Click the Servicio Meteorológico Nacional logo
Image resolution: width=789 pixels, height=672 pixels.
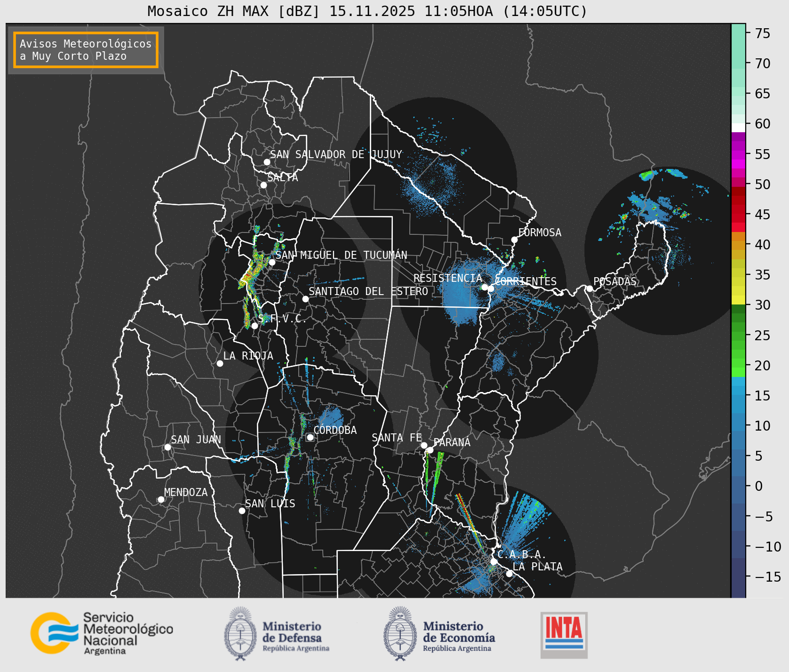click(102, 633)
